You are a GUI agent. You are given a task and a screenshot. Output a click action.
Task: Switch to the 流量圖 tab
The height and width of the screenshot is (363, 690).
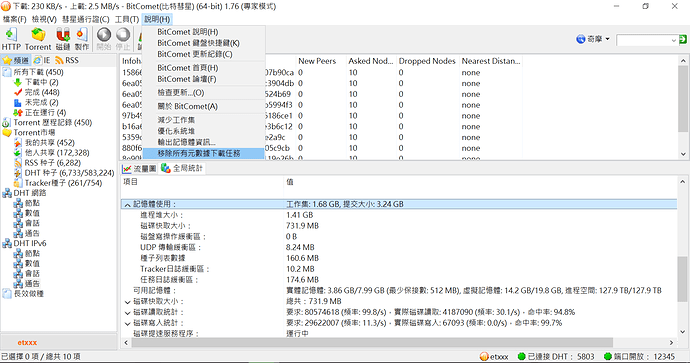tap(139, 169)
